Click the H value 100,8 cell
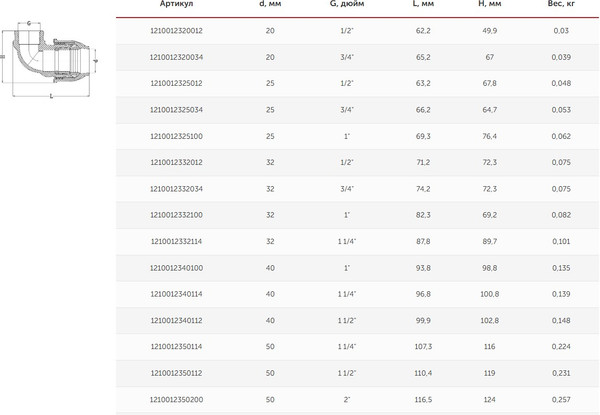600x415 pixels. pos(489,293)
